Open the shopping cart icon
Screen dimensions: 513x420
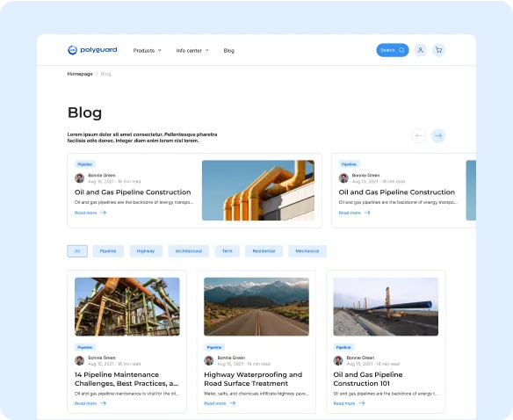tap(438, 50)
